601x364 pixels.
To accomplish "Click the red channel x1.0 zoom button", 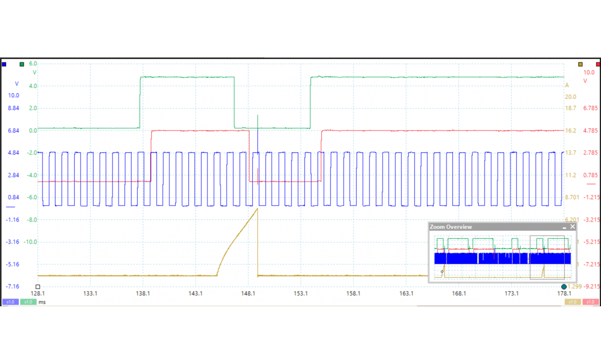I will (591, 302).
